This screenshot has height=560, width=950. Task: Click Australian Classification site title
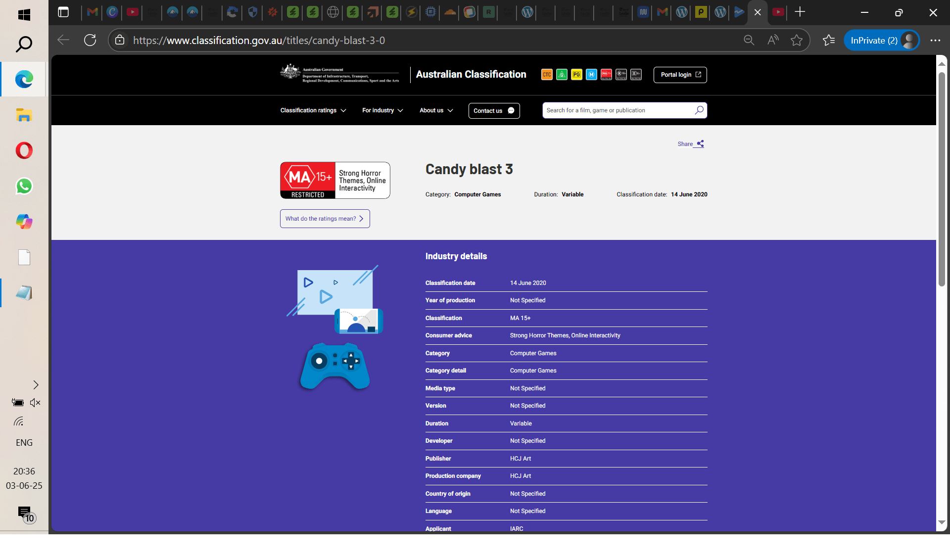pyautogui.click(x=471, y=74)
